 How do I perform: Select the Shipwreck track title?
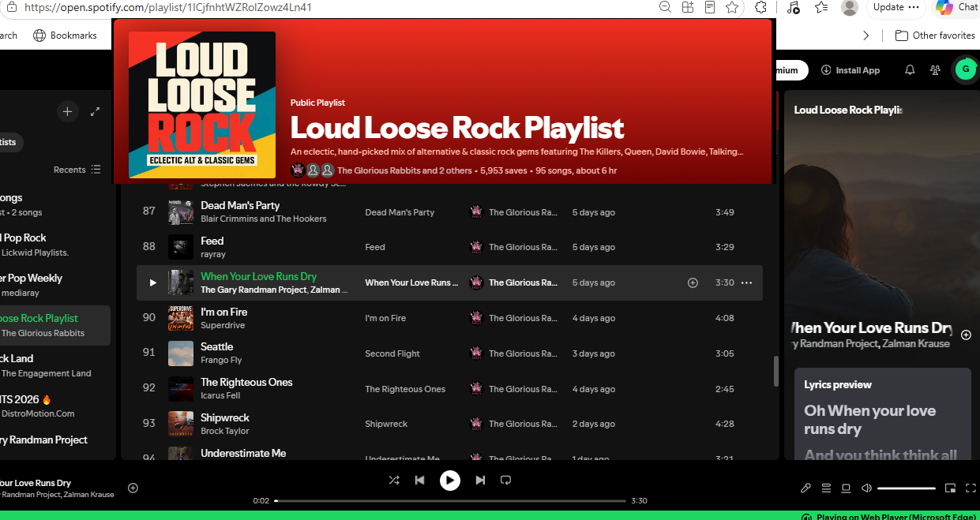click(225, 417)
